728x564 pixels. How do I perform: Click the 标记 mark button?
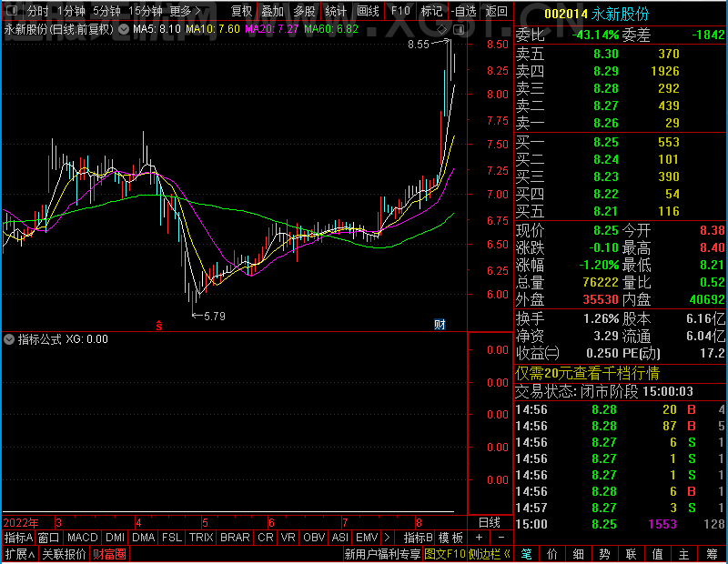click(x=431, y=11)
